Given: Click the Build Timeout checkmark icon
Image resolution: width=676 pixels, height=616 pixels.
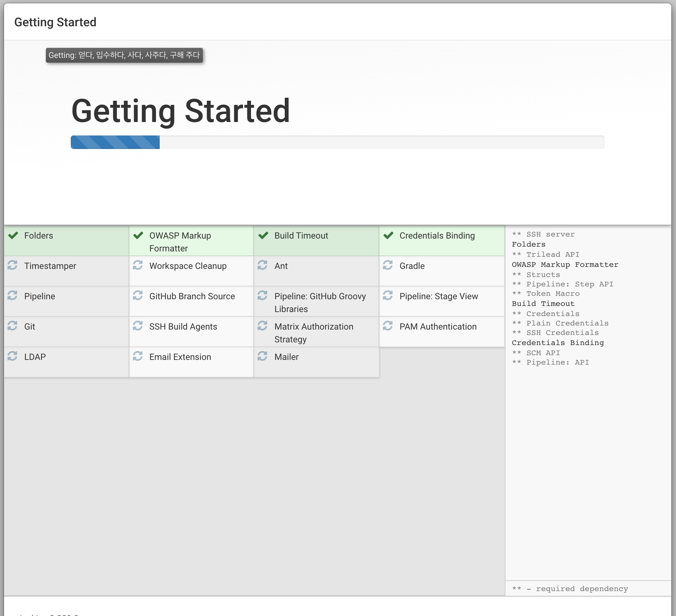Looking at the screenshot, I should 263,235.
